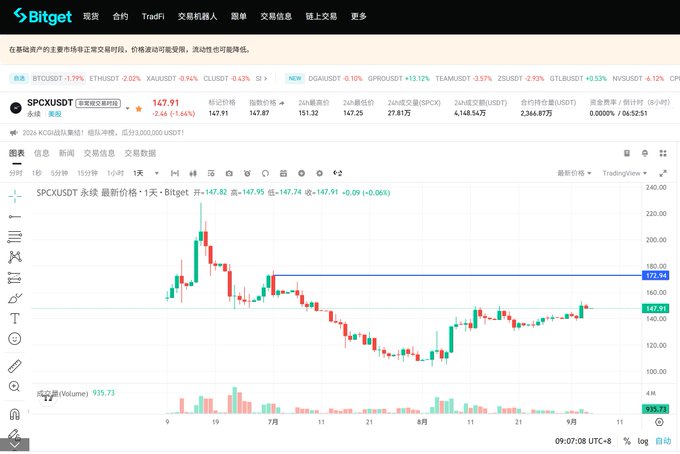The width and height of the screenshot is (680, 454).
Task: Open the SPCXUSDT pair selector dropdown arrow
Action: (128, 108)
